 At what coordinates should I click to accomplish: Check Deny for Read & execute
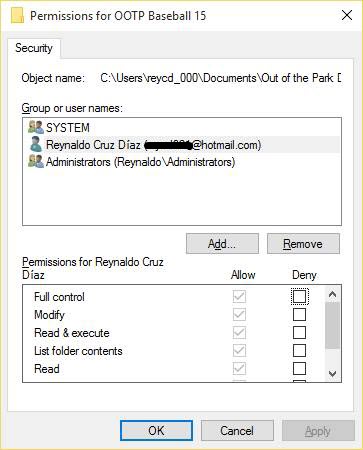pos(299,332)
